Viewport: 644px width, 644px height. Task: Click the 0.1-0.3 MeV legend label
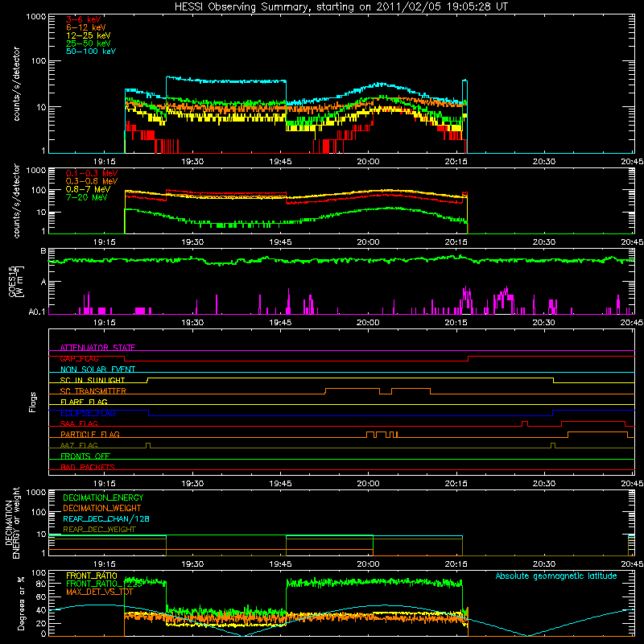[x=92, y=173]
